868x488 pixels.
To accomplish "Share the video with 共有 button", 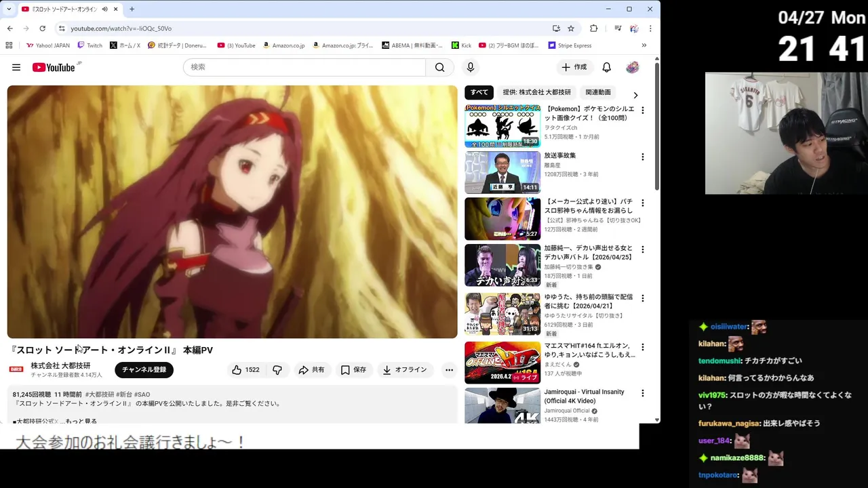I will [312, 369].
